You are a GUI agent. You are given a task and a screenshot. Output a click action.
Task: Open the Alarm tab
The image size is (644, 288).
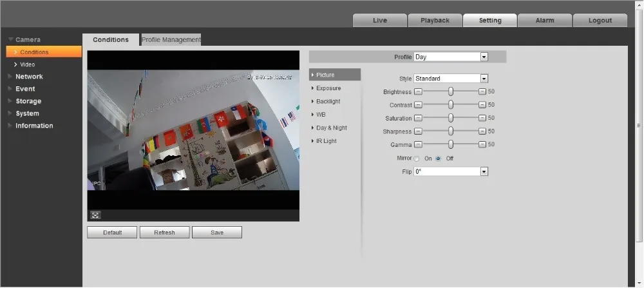[545, 20]
